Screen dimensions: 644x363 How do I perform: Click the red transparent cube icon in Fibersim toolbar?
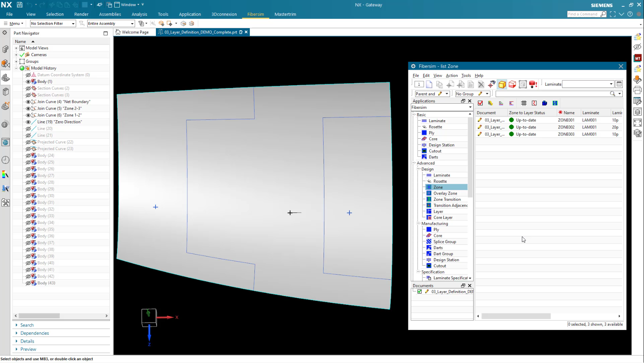512,84
